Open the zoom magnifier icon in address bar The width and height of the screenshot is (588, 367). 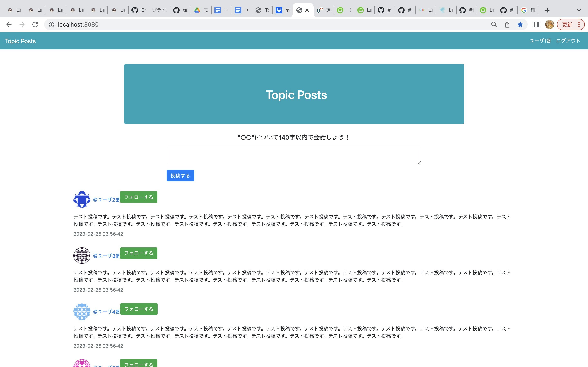click(494, 24)
